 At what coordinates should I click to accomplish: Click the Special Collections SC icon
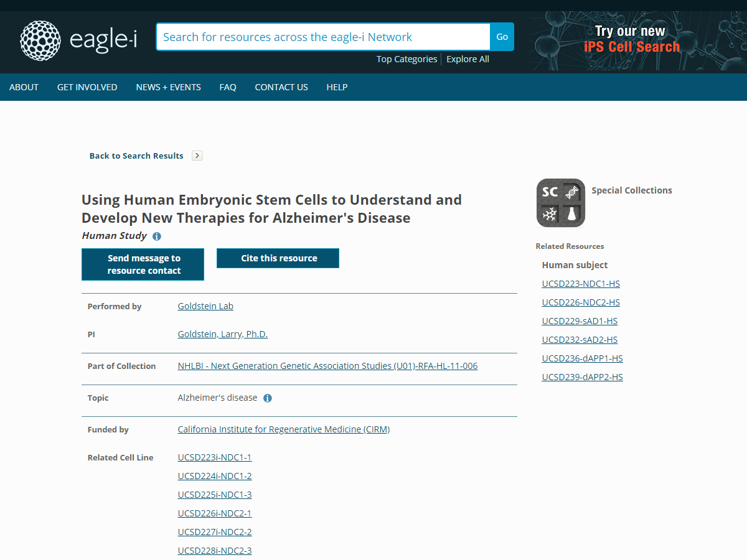[560, 203]
